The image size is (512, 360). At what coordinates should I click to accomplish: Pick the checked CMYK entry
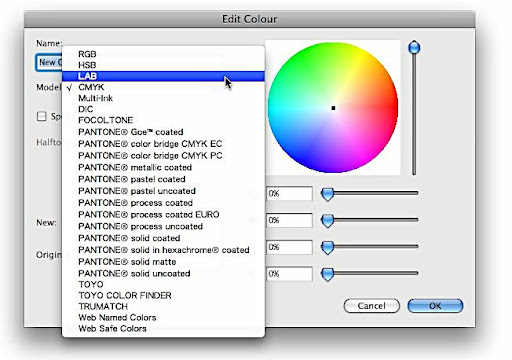pos(163,87)
